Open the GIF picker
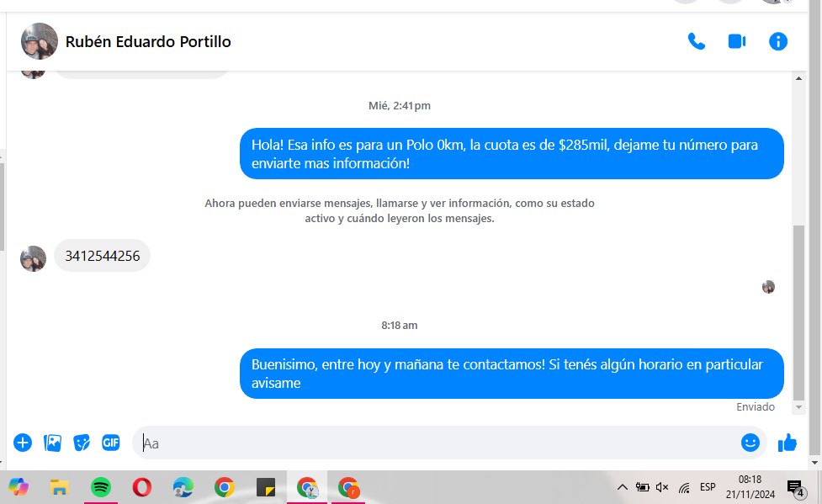This screenshot has height=504, width=822. (x=110, y=443)
